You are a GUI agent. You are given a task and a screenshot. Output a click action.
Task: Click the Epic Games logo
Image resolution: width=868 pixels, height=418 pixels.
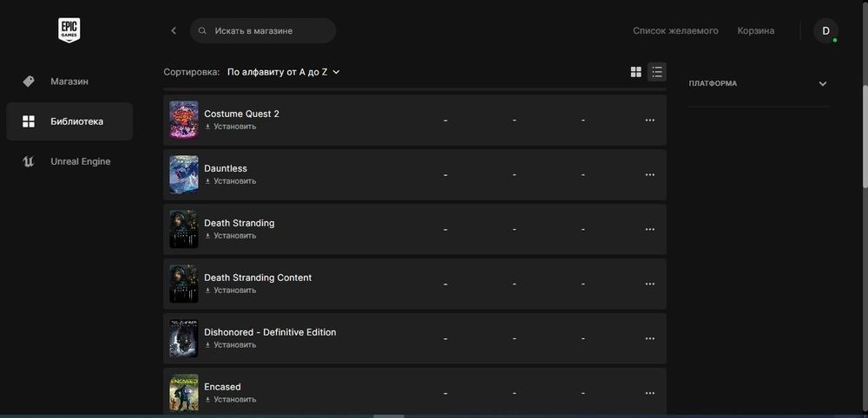click(x=69, y=29)
